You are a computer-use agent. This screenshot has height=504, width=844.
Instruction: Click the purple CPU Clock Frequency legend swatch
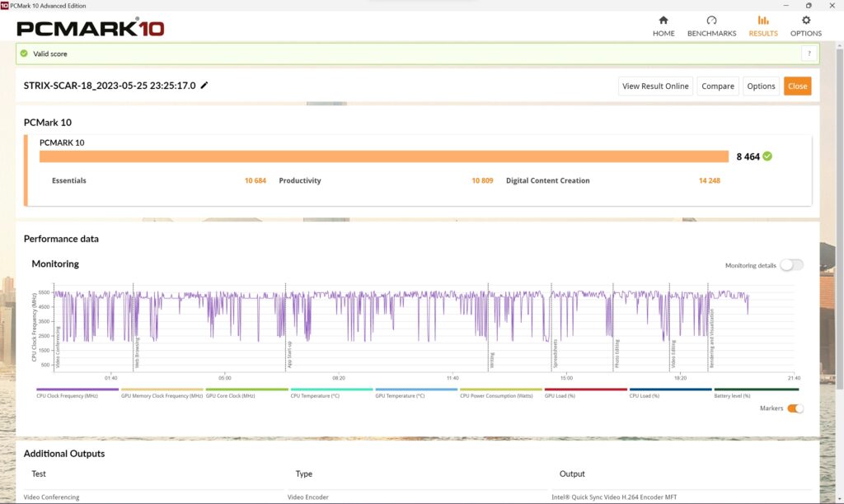(x=77, y=390)
